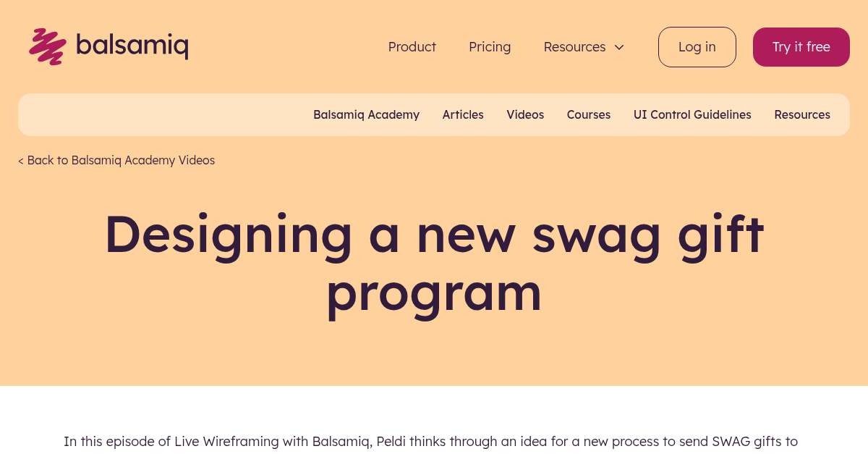Click the article title Designing a new swag gift program

[x=434, y=262]
